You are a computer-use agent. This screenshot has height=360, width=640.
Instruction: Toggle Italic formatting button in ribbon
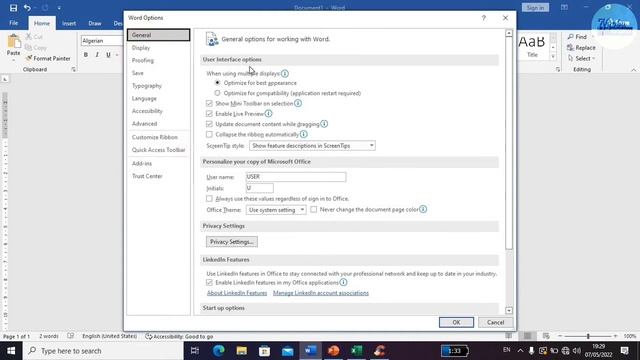click(97, 55)
